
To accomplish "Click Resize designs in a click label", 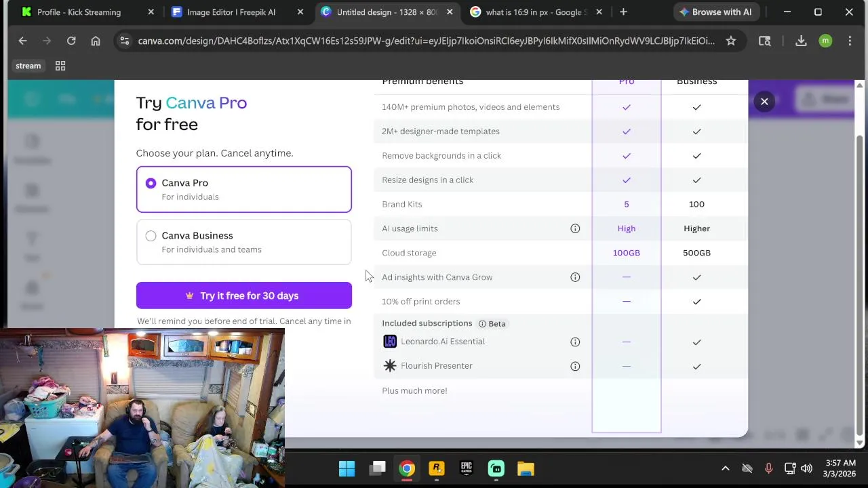I will 427,180.
